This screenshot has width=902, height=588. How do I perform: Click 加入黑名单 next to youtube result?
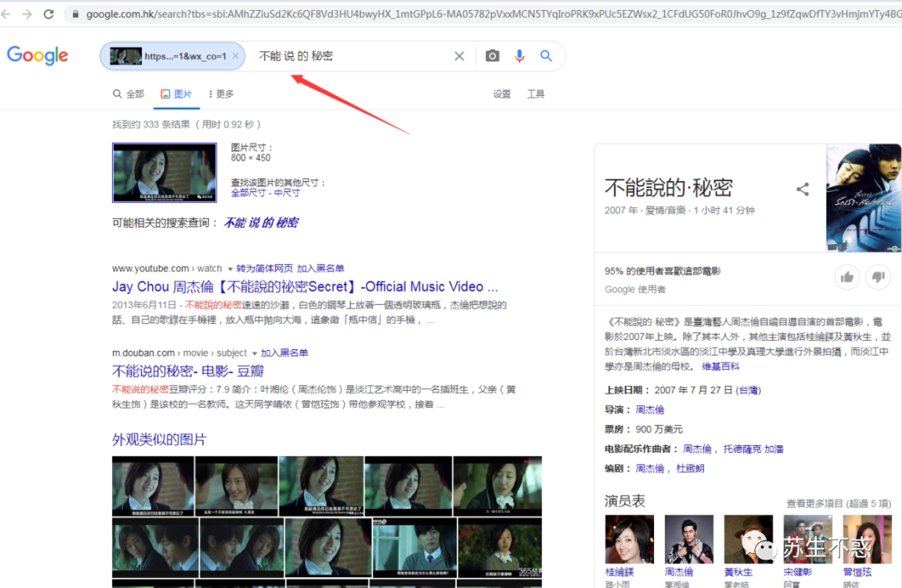tap(321, 268)
